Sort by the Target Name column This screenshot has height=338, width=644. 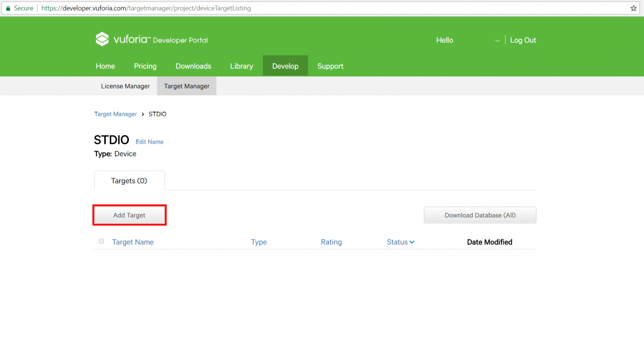click(133, 242)
